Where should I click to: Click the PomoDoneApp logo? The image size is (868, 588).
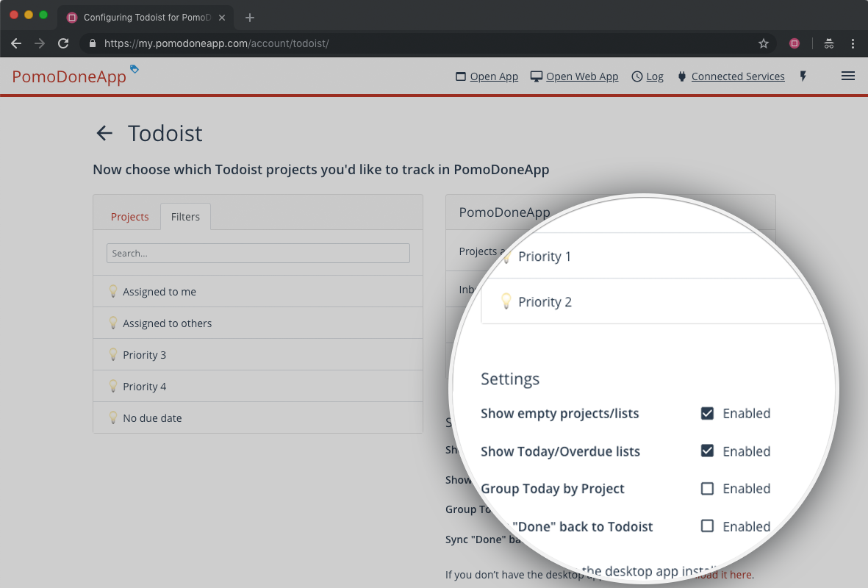point(69,76)
